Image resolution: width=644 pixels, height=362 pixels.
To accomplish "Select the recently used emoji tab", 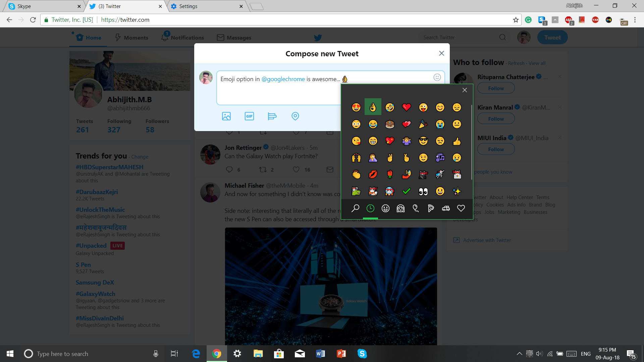I will point(370,208).
